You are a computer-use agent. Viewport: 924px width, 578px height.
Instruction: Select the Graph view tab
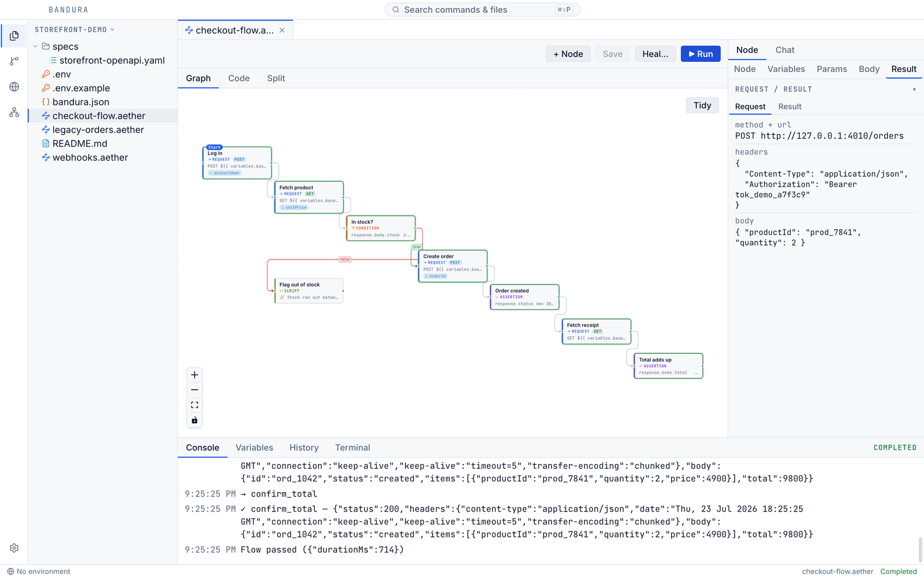coord(198,79)
